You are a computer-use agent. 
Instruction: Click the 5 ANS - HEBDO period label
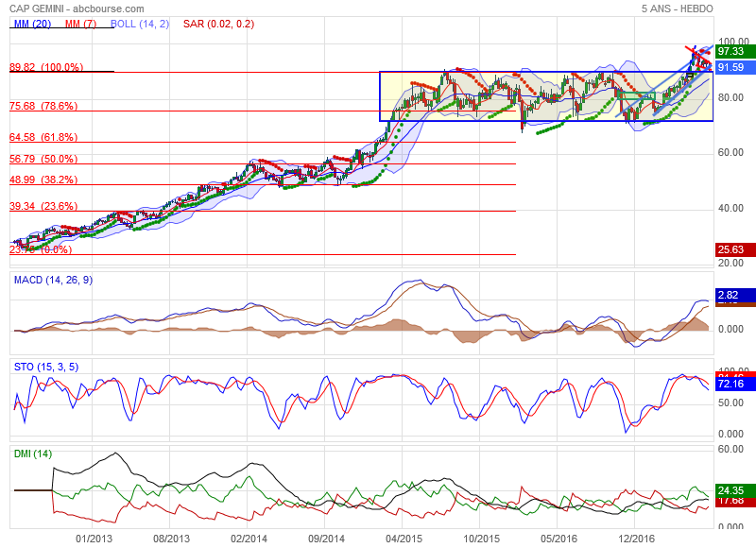click(677, 9)
